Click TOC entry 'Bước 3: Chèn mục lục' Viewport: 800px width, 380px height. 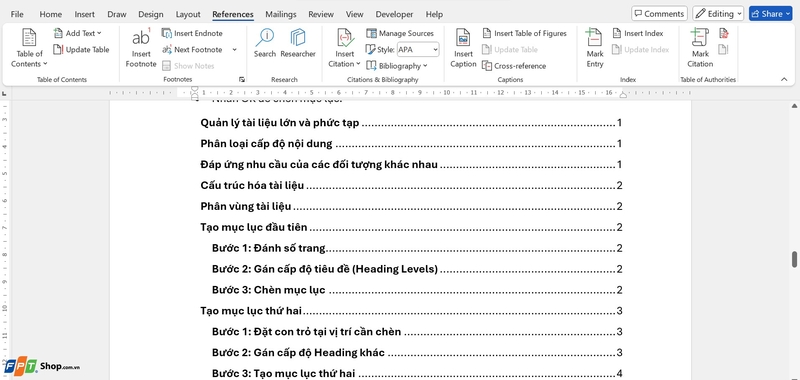(x=417, y=290)
